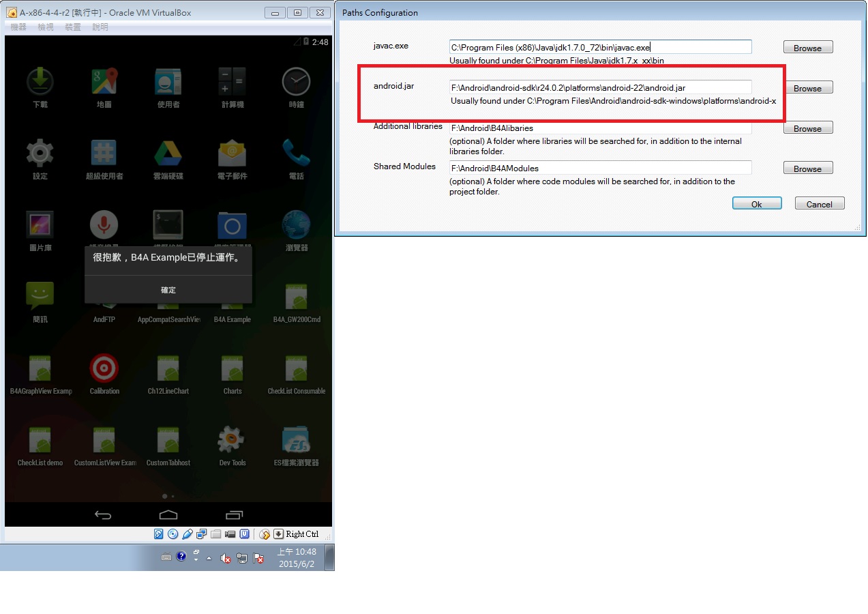This screenshot has width=868, height=614.
Task: Focus the Additional libraries path field
Action: pyautogui.click(x=600, y=128)
